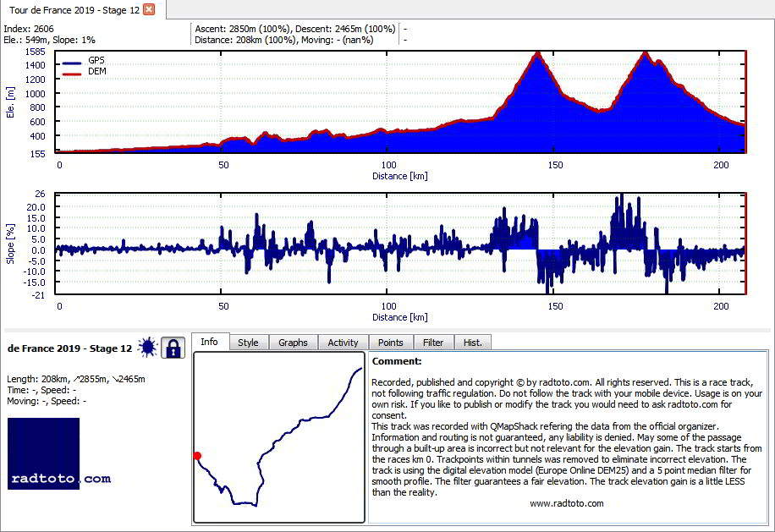Click the blue splat activity icon

point(147,348)
